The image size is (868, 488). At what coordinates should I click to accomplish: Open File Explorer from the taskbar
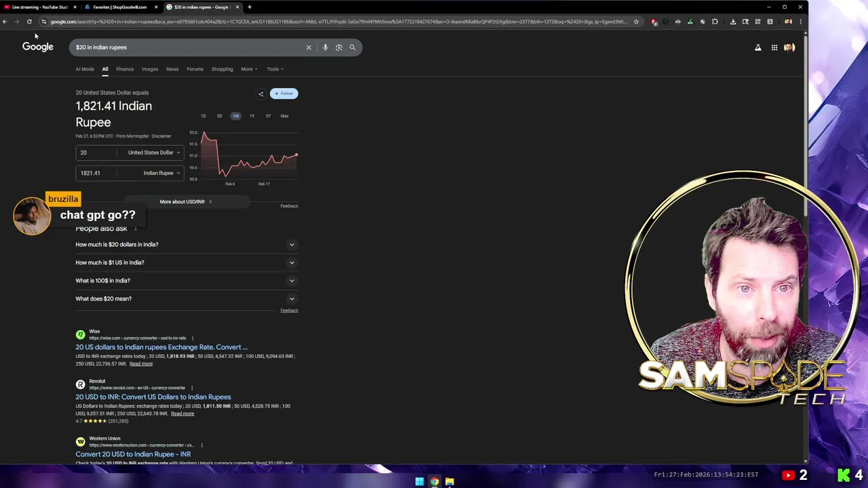click(450, 482)
